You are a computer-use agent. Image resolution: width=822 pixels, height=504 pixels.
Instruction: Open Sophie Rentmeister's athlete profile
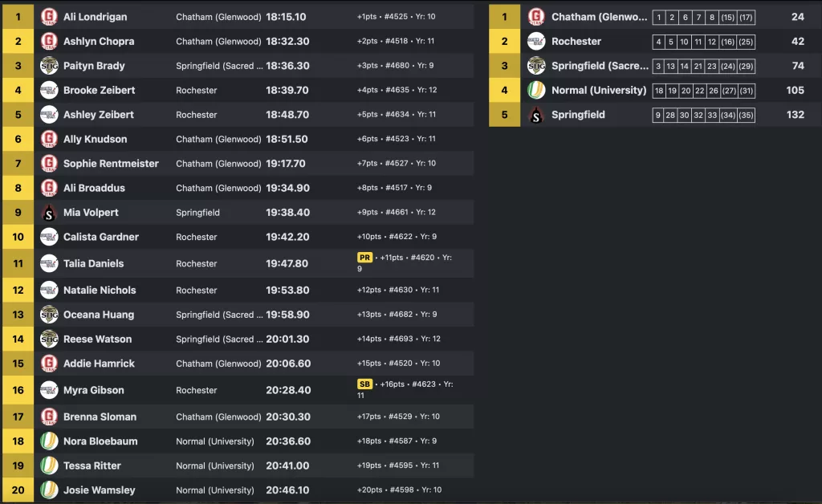pos(111,164)
